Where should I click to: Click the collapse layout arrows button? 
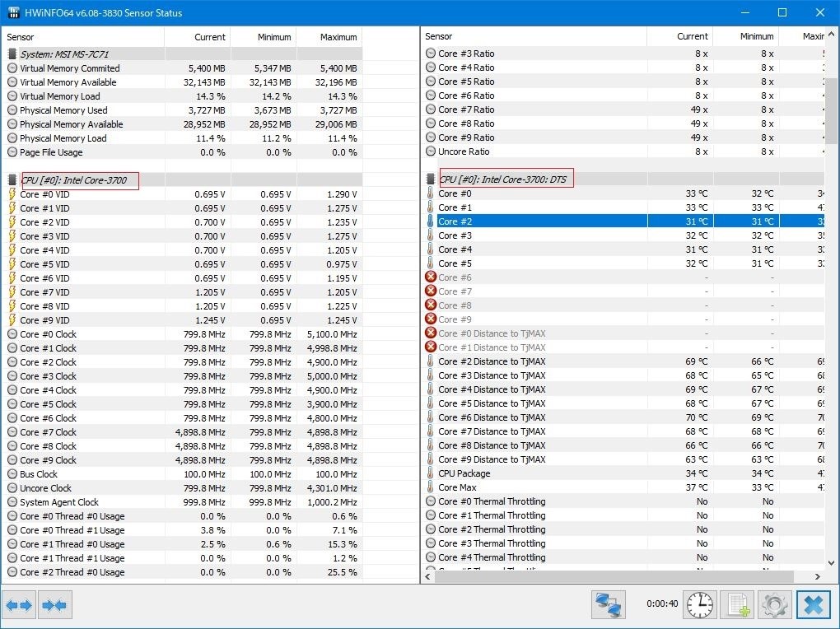point(54,605)
